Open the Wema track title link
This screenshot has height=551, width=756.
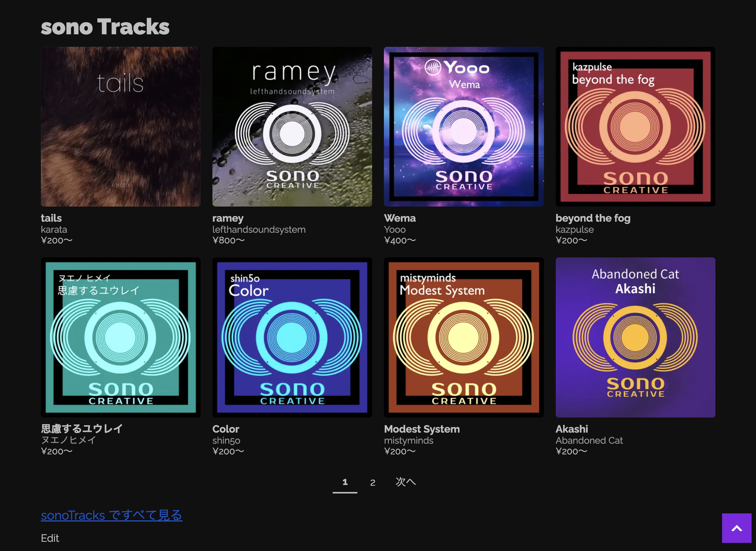(400, 218)
